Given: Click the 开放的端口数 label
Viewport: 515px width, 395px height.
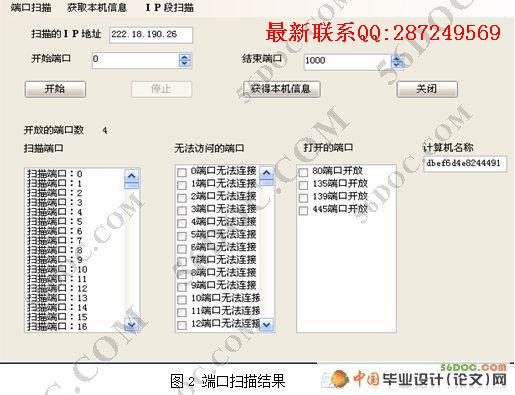Looking at the screenshot, I should pyautogui.click(x=54, y=130).
